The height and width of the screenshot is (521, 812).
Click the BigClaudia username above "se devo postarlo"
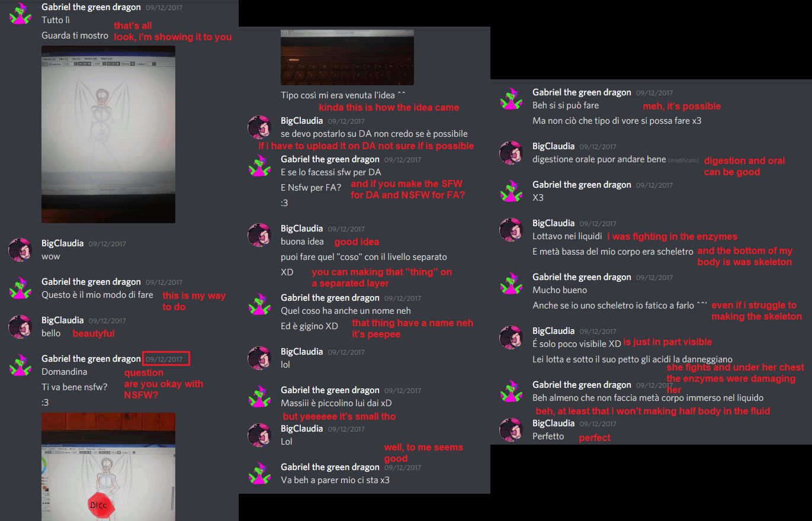(301, 120)
